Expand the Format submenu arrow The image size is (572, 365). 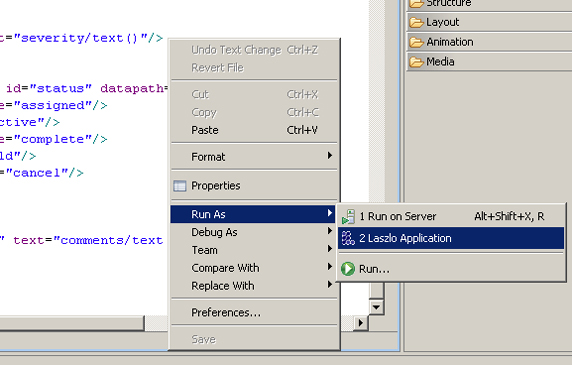[330, 156]
